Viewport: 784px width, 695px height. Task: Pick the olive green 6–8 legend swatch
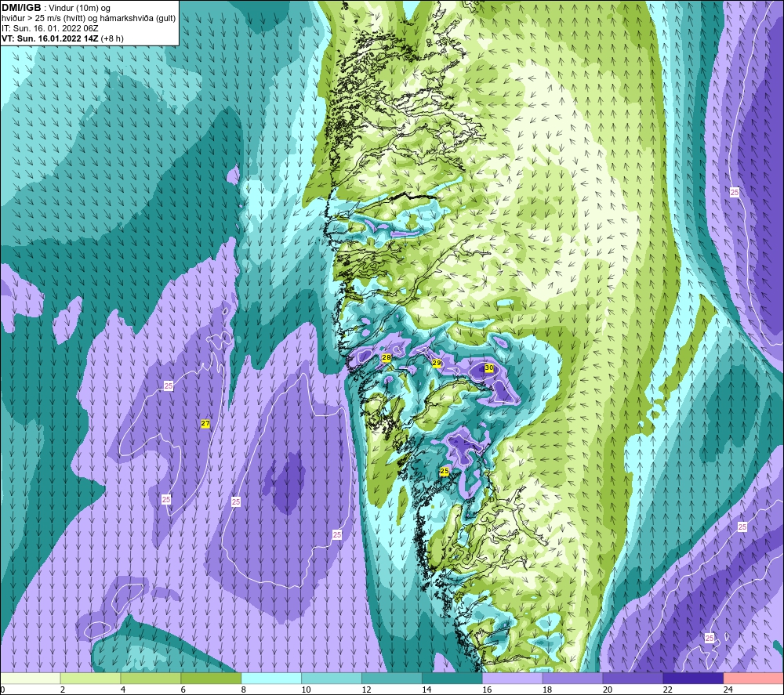pos(211,678)
